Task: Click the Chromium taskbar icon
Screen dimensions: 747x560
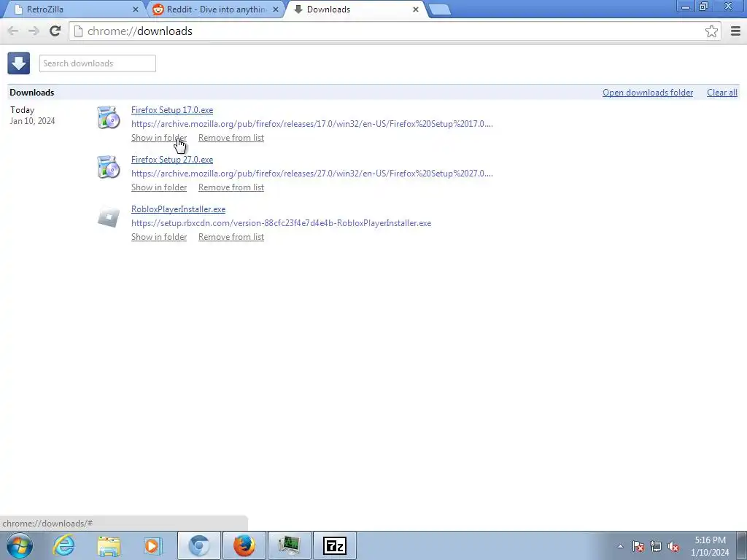Action: click(199, 545)
